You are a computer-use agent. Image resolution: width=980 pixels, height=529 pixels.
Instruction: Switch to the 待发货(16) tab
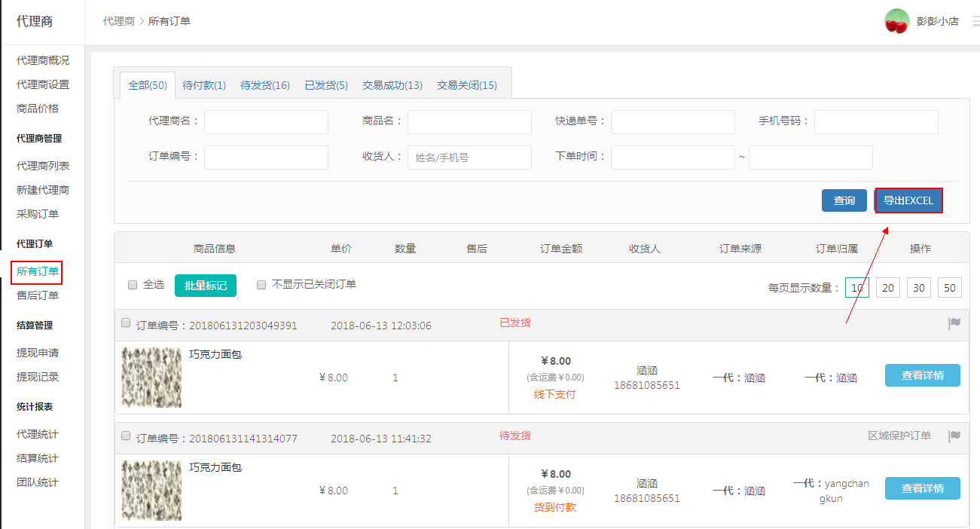[x=265, y=85]
